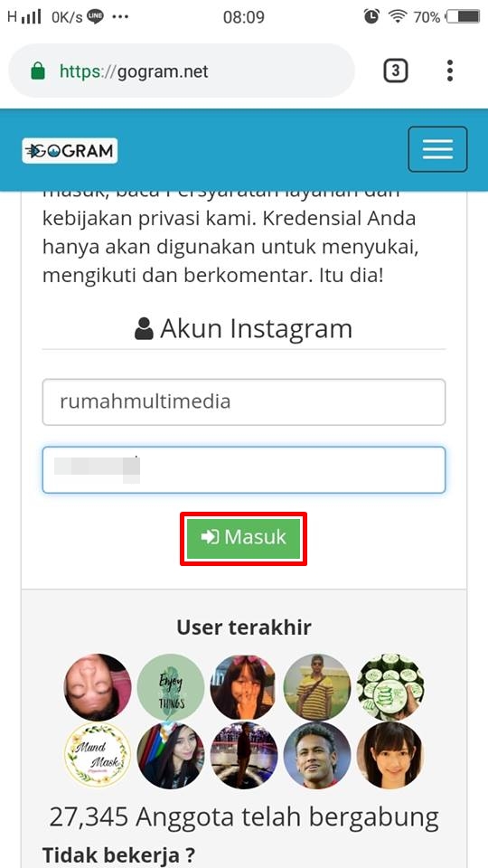Tap the Gogram logo
Image resolution: width=488 pixels, height=868 pixels.
[x=70, y=151]
